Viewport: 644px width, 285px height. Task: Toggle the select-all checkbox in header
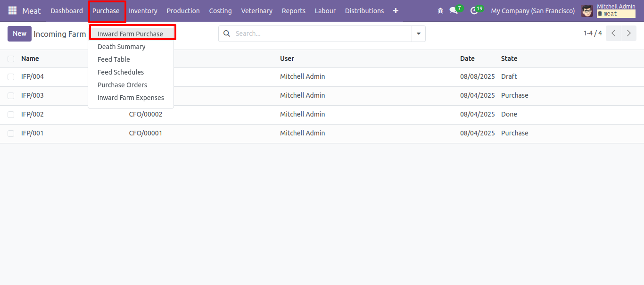tap(11, 59)
